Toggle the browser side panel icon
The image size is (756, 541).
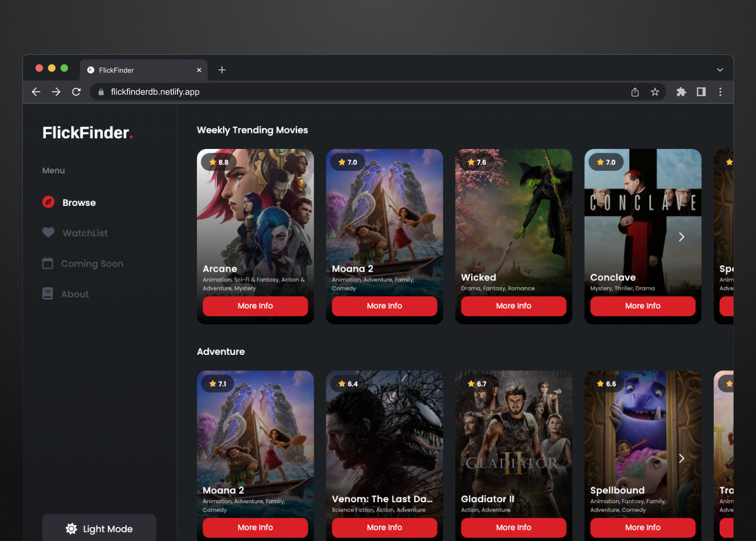pos(701,92)
